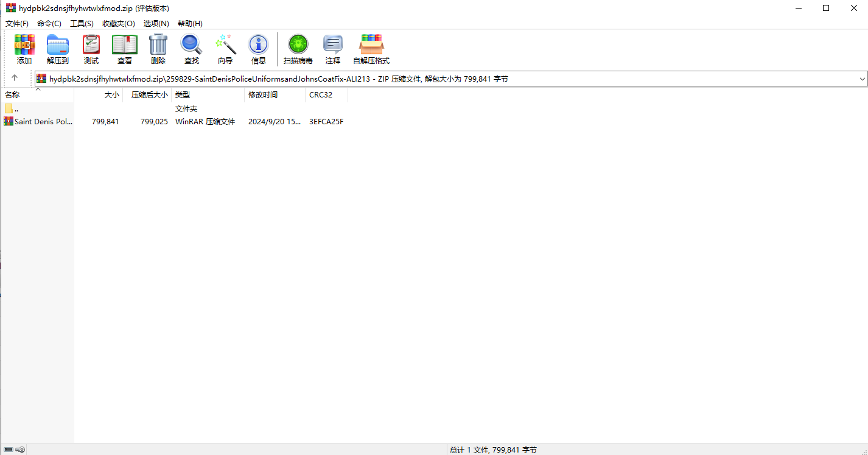Image resolution: width=868 pixels, height=455 pixels.
Task: Maximize the WinRAR window
Action: 826,8
